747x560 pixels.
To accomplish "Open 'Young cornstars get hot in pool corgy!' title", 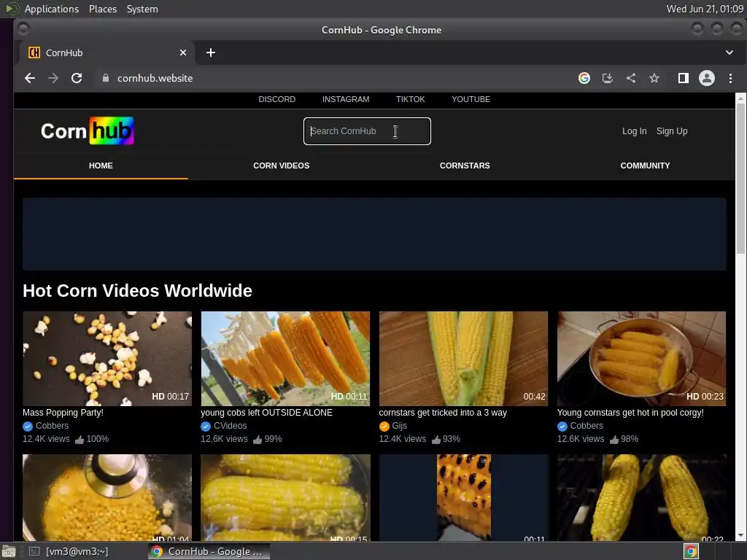I will 630,413.
